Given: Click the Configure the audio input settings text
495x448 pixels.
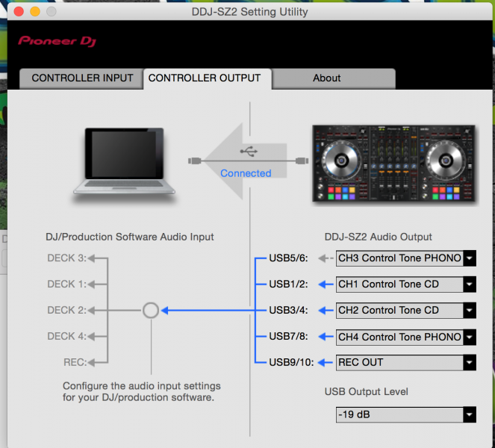Looking at the screenshot, I should coord(141,391).
